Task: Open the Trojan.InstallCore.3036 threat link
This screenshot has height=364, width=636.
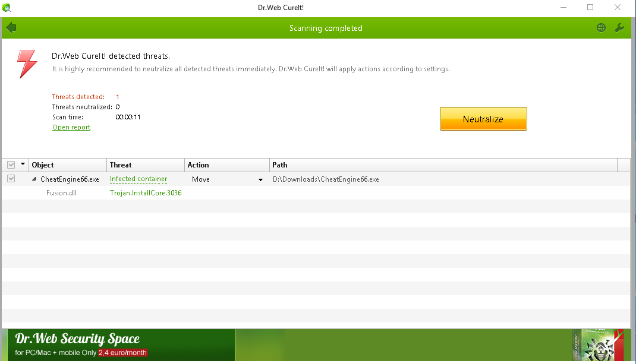Action: point(146,193)
